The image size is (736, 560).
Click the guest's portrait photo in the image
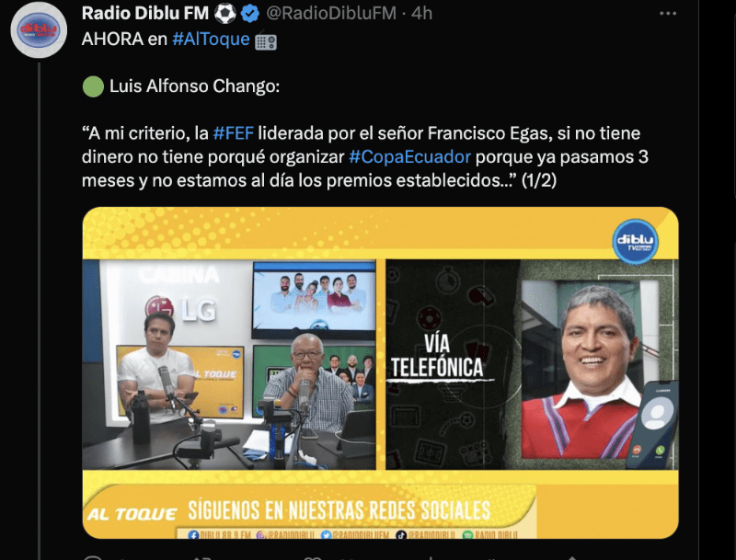(591, 370)
